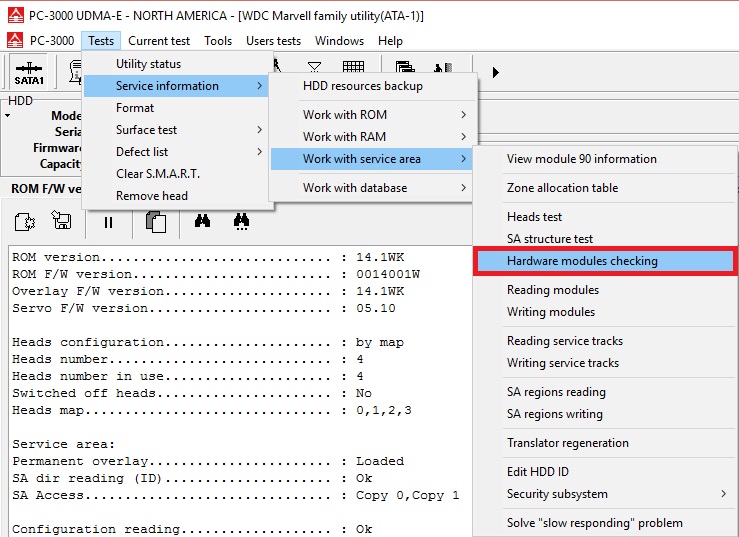
Task: Click the grid table toolbar icon
Action: (353, 66)
